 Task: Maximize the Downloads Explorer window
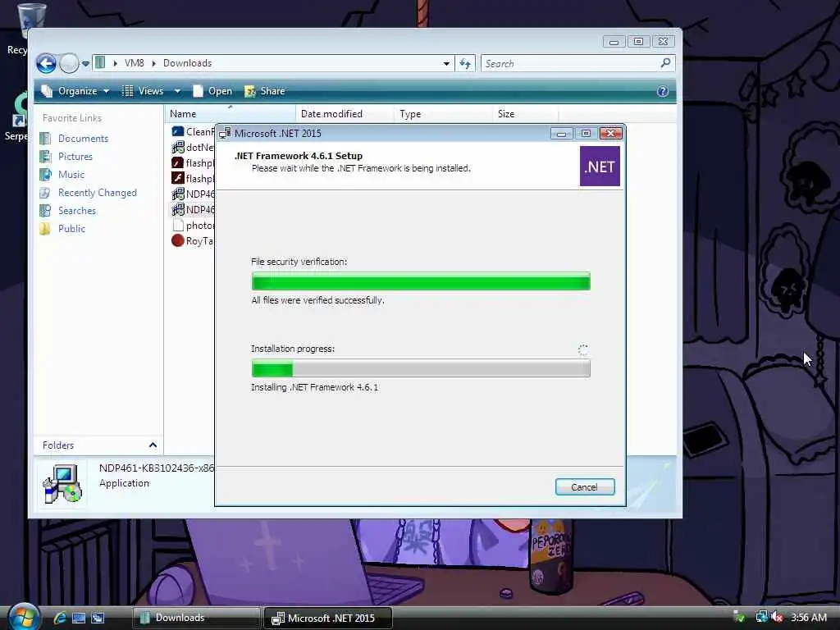coord(638,41)
